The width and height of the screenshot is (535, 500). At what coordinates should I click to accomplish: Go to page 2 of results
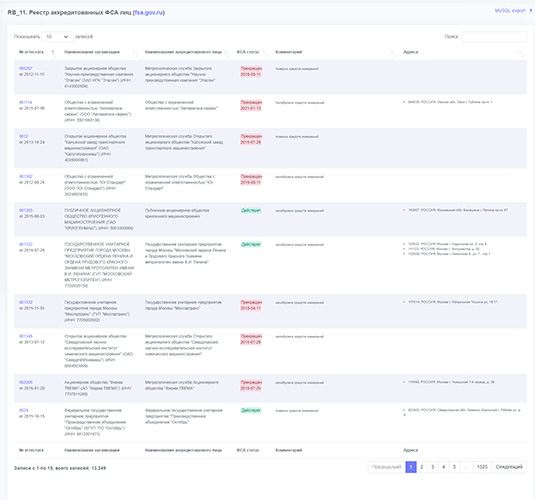[422, 467]
